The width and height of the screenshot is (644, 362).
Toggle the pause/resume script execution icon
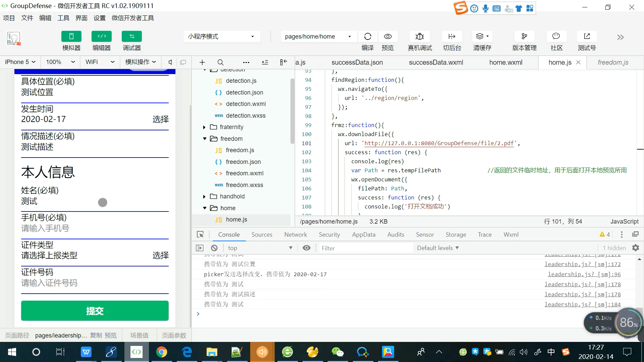pyautogui.click(x=200, y=247)
